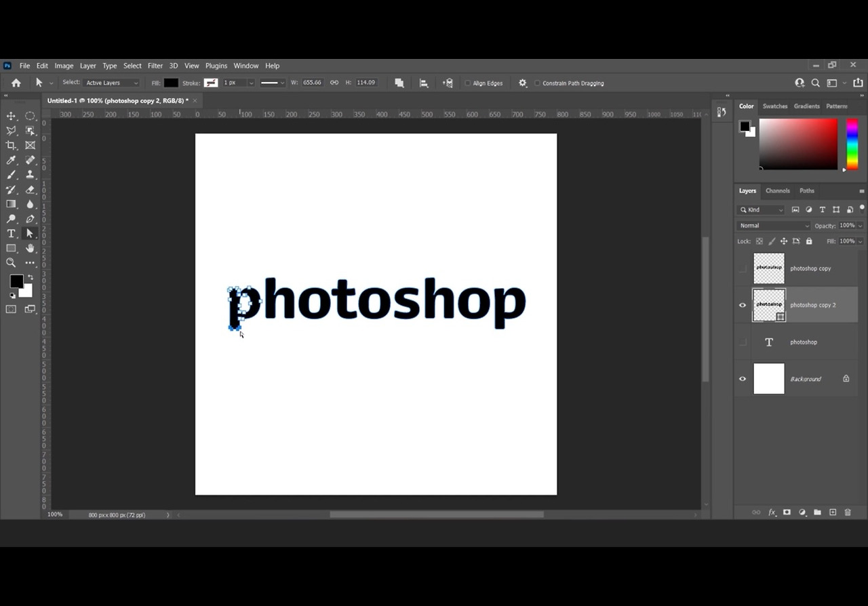The image size is (868, 606).
Task: Enable the Align Edges checkbox
Action: click(468, 83)
